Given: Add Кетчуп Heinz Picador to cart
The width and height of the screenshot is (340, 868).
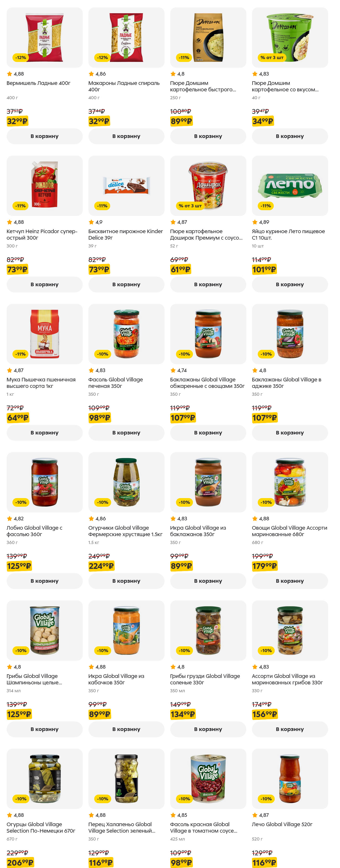Looking at the screenshot, I should coord(44,284).
